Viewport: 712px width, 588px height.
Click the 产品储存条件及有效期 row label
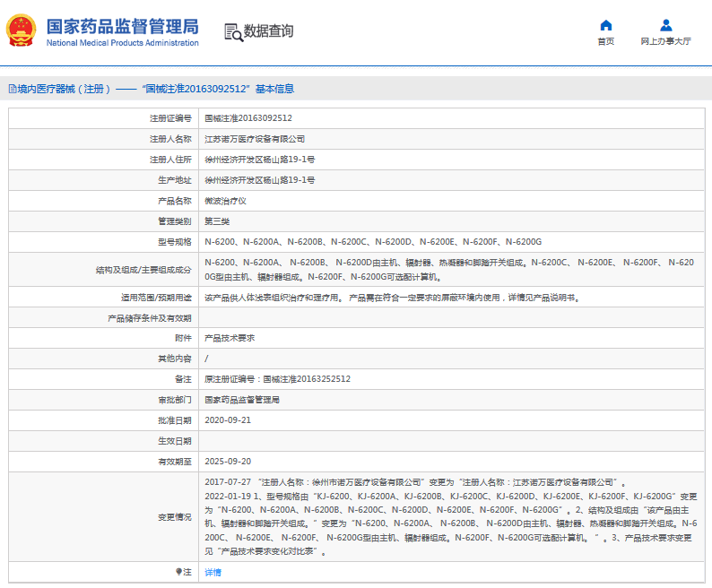point(150,318)
